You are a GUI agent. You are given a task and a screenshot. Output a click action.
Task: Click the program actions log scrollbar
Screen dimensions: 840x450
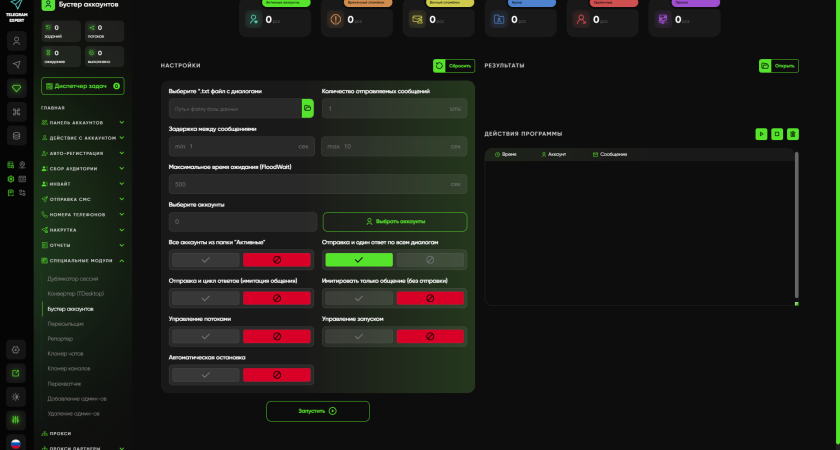click(797, 225)
